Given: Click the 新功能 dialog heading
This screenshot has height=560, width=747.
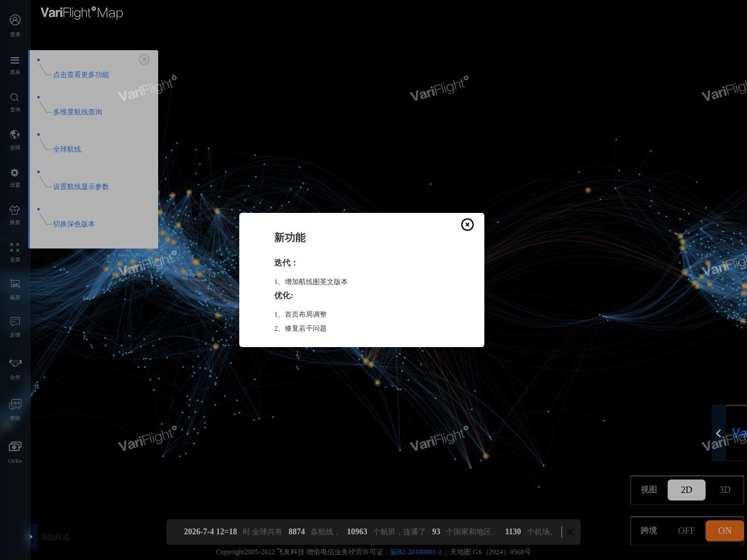Looking at the screenshot, I should coord(290,237).
